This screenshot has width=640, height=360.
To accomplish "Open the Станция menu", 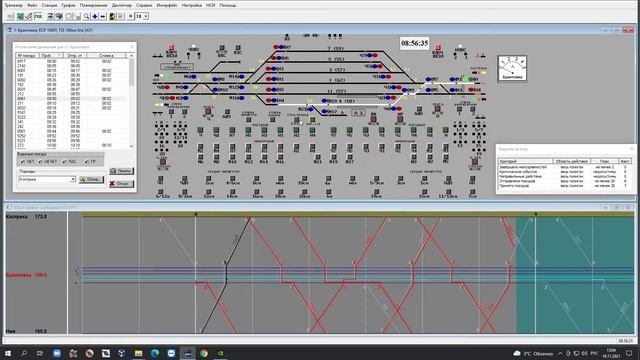I will coord(49,5).
